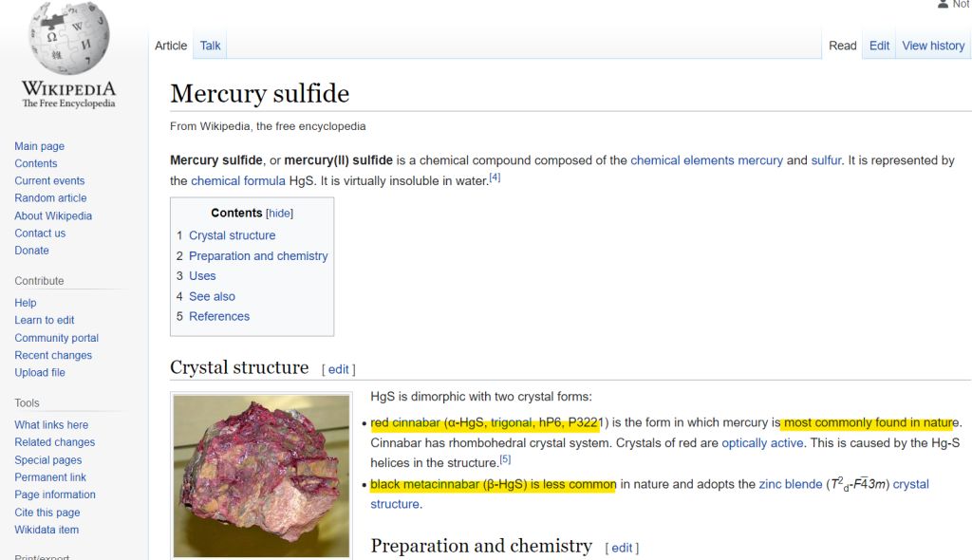Hide the Contents table
Screen dimensions: 972x560
click(x=280, y=214)
